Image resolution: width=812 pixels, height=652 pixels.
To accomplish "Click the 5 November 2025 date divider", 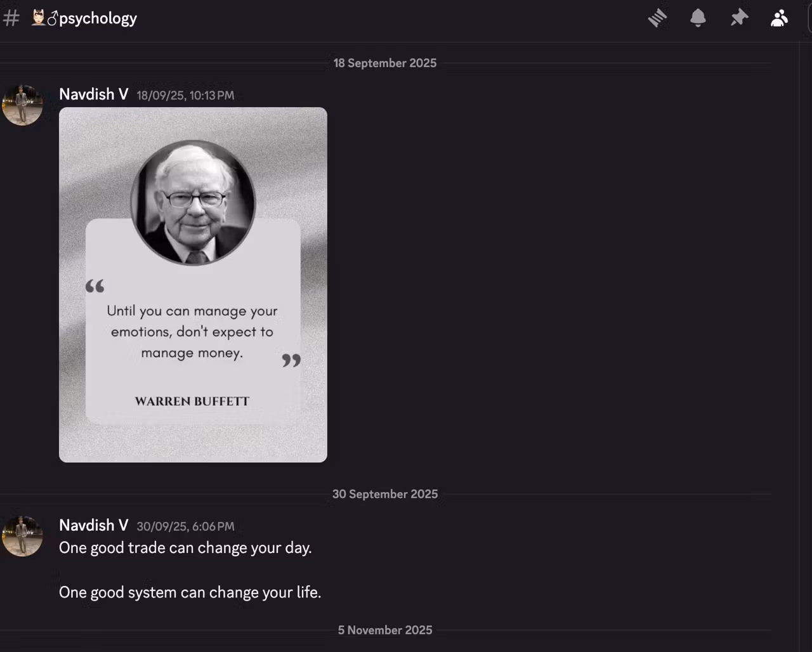I will pos(385,630).
